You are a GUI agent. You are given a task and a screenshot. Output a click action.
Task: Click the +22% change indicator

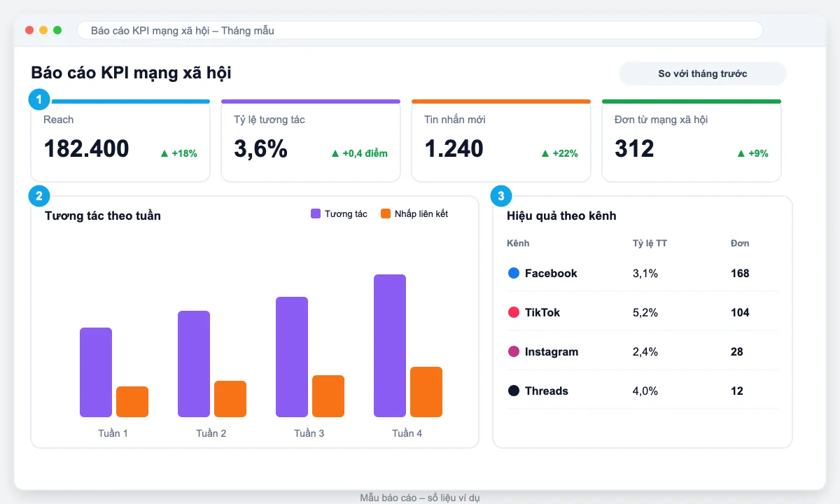559,153
